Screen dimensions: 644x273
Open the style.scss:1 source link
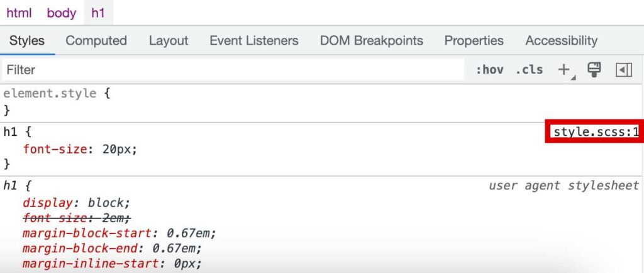pyautogui.click(x=596, y=132)
